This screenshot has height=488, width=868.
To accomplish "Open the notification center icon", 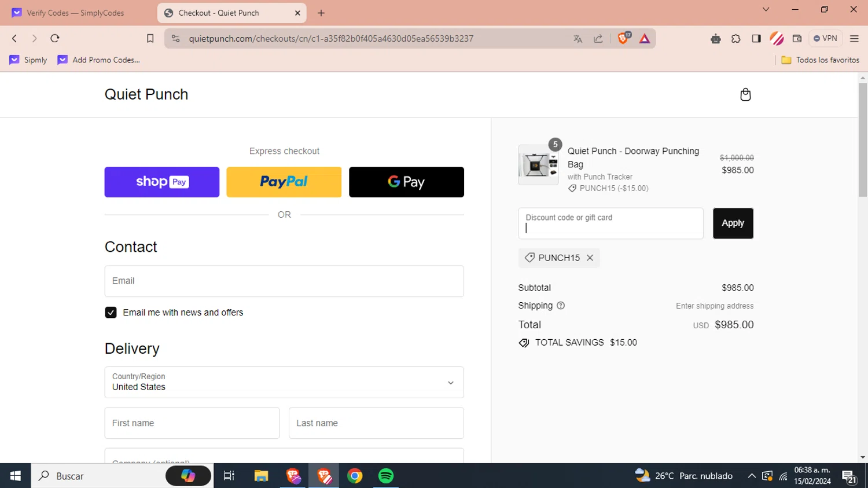I will pyautogui.click(x=849, y=476).
